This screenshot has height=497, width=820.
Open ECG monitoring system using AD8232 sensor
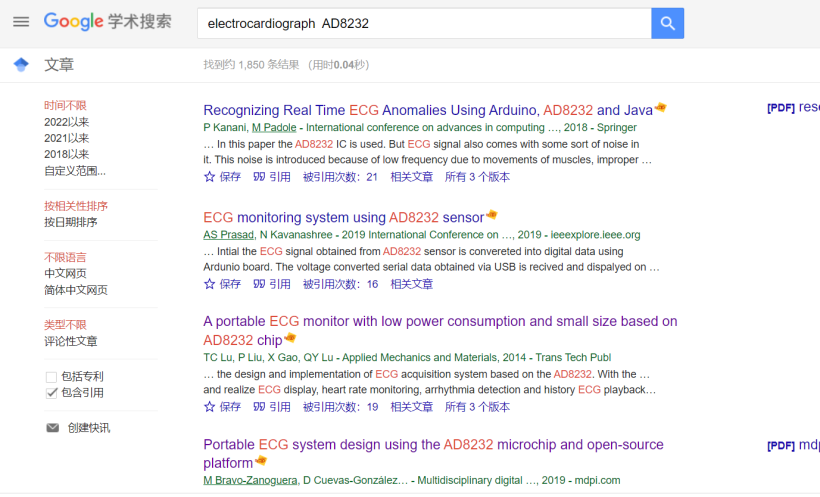click(344, 218)
